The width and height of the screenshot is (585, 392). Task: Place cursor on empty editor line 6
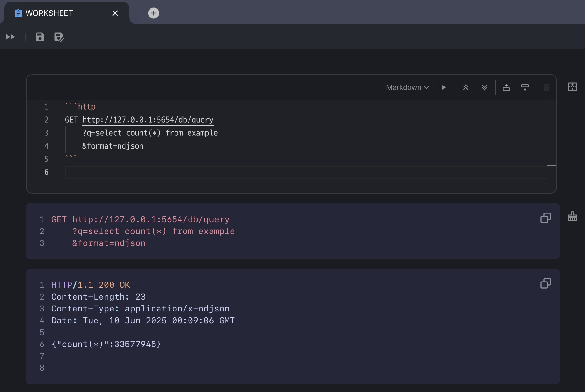(x=187, y=172)
